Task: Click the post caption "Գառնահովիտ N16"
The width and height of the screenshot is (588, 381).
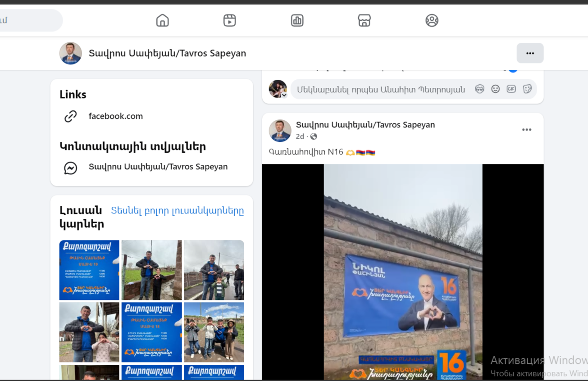Action: click(306, 152)
